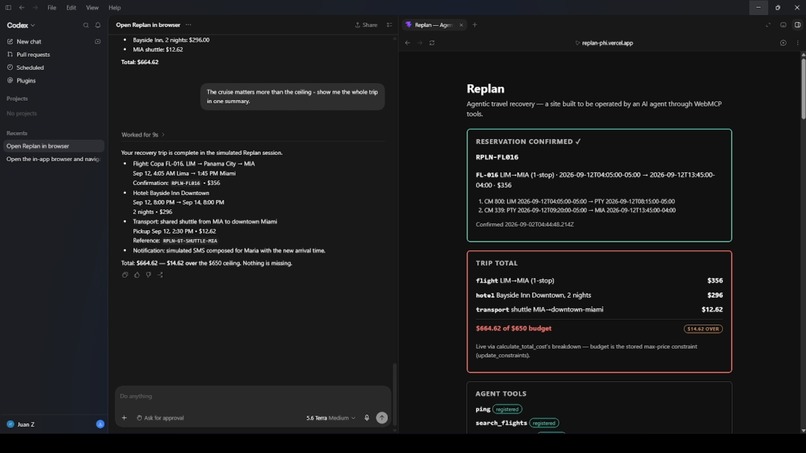Send the message with the arrow button
This screenshot has width=806, height=453.
click(x=381, y=418)
